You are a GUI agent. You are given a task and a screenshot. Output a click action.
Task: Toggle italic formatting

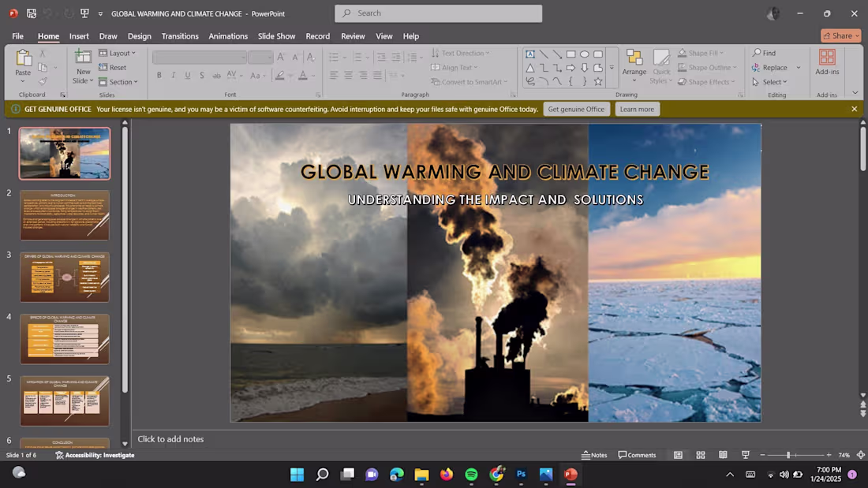173,75
